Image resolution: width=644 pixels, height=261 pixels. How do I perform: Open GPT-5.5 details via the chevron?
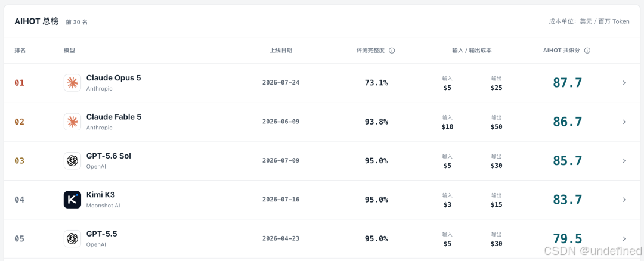pos(624,238)
